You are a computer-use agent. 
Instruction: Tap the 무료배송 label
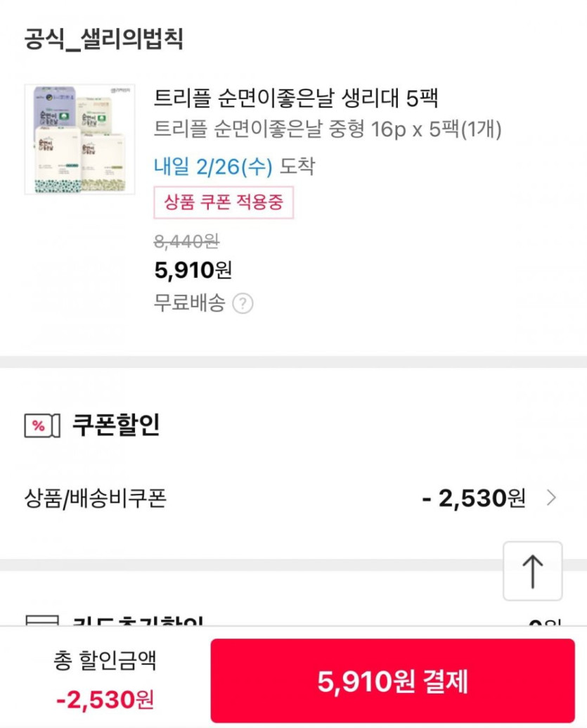(x=189, y=304)
